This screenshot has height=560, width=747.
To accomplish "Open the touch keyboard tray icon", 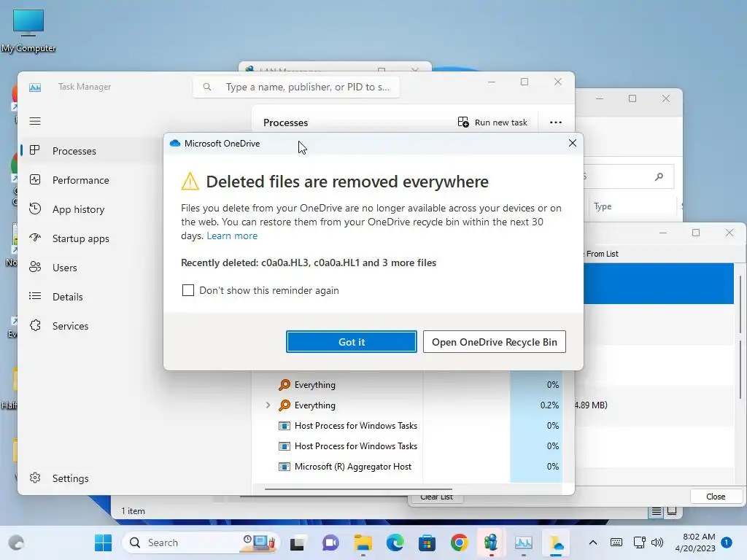I will click(616, 542).
